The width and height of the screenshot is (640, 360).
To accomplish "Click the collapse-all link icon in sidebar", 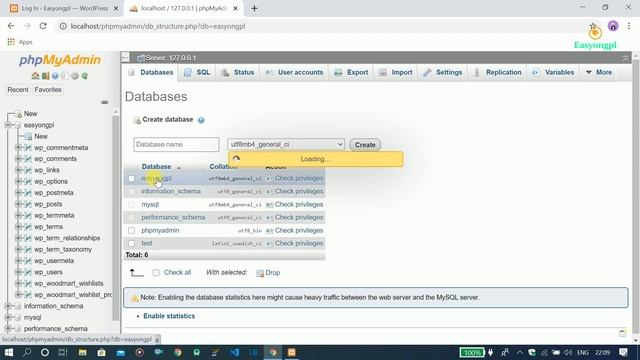I will [104, 102].
